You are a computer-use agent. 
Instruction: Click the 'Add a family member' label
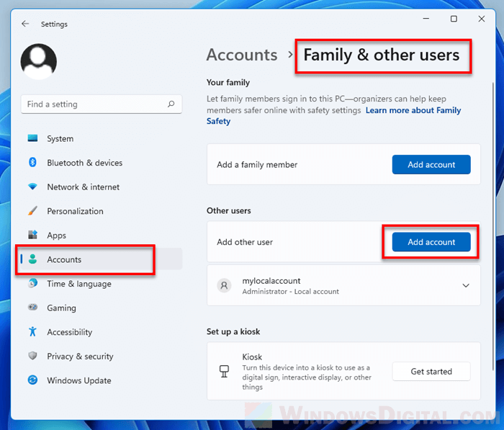[257, 165]
